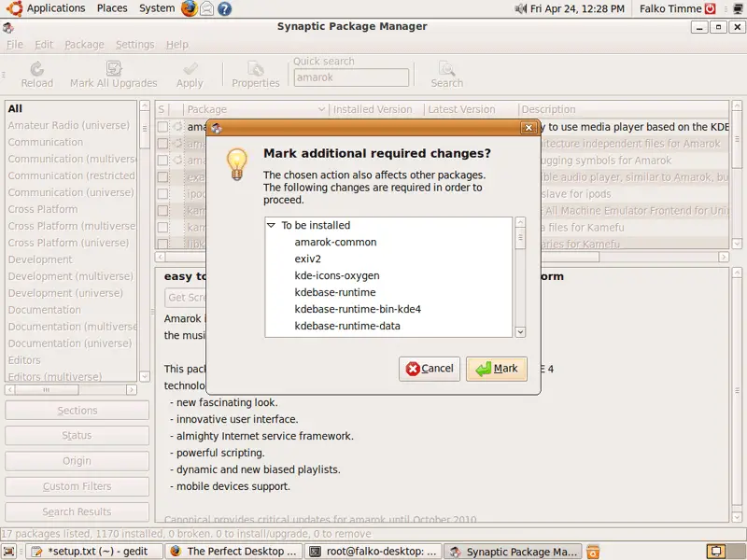The image size is (747, 560).
Task: Switch to the gedit setup.txt taskbar window
Action: point(94,552)
